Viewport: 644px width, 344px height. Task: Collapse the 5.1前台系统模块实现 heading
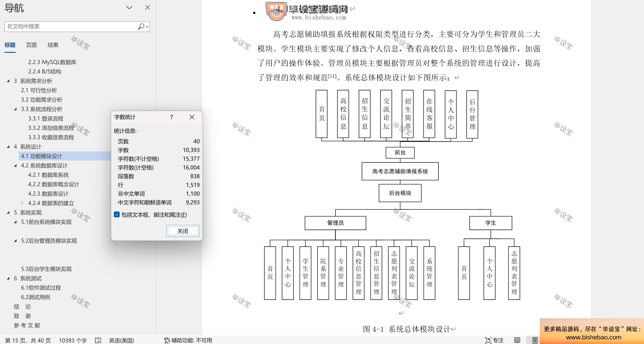click(x=15, y=222)
